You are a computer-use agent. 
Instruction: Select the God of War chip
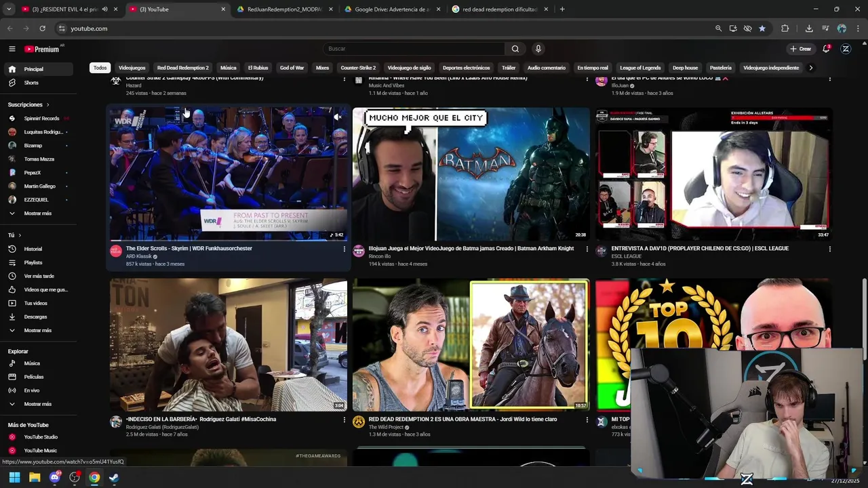click(292, 68)
